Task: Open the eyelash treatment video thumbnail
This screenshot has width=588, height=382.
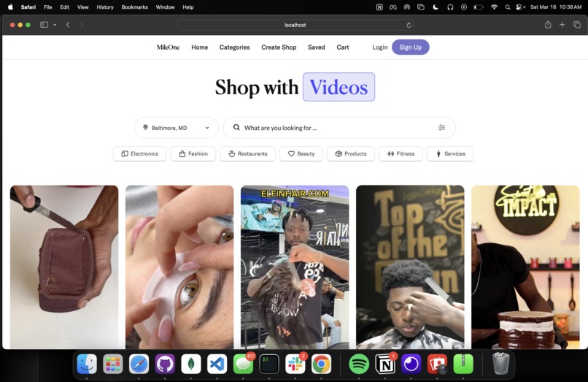Action: tap(179, 267)
